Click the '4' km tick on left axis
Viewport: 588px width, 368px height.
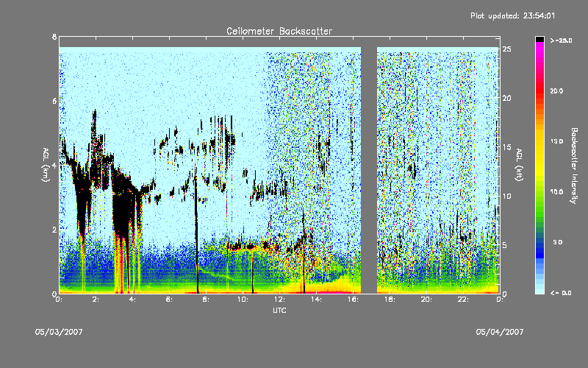click(54, 165)
